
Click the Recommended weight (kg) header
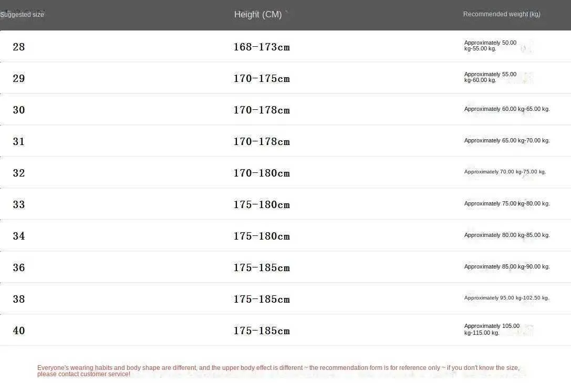pyautogui.click(x=502, y=14)
